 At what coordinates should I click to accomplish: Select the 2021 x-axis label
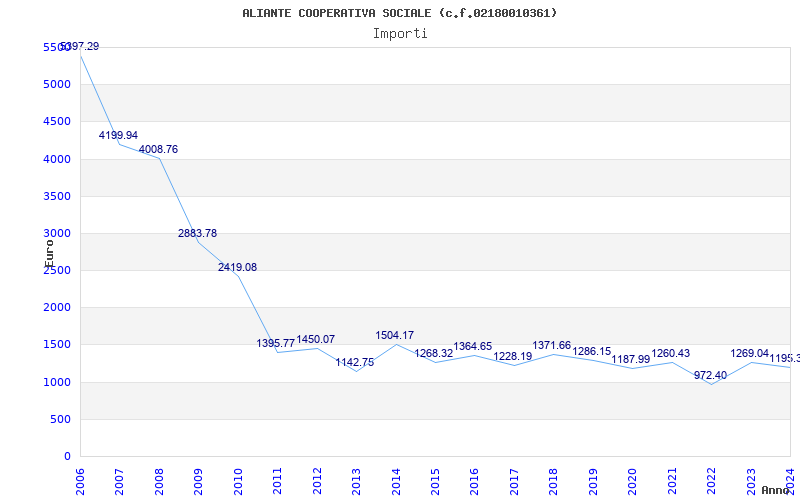[x=671, y=481]
